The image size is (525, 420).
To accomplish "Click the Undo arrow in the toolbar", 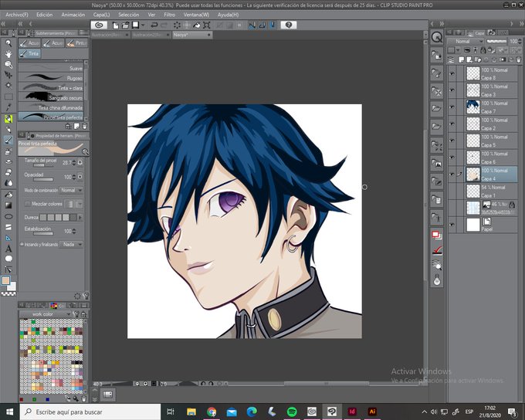I will point(154,25).
